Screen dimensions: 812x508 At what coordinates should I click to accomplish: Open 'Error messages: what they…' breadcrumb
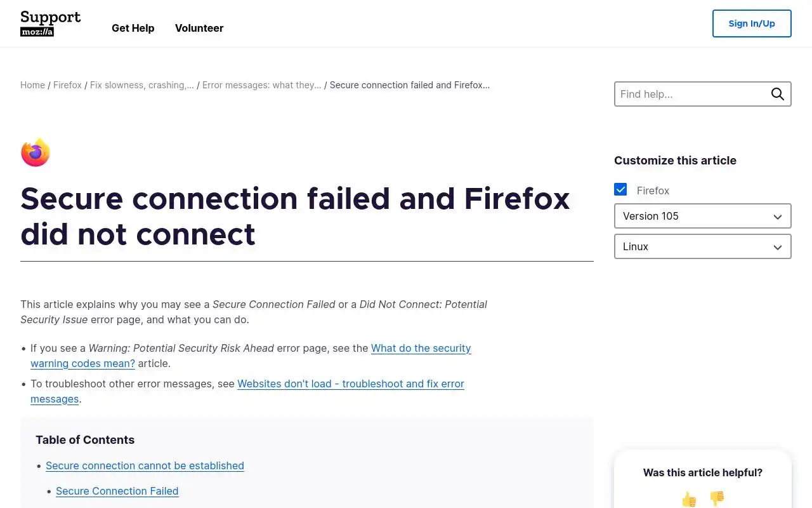pyautogui.click(x=261, y=85)
